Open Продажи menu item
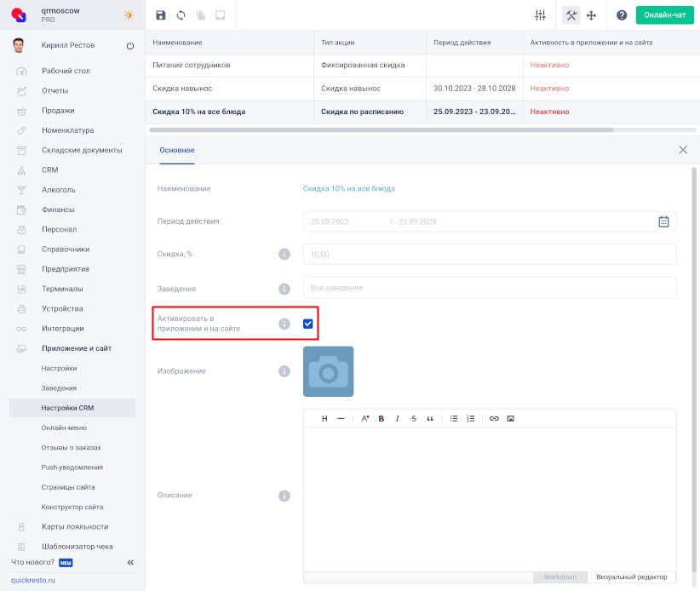 tap(58, 110)
